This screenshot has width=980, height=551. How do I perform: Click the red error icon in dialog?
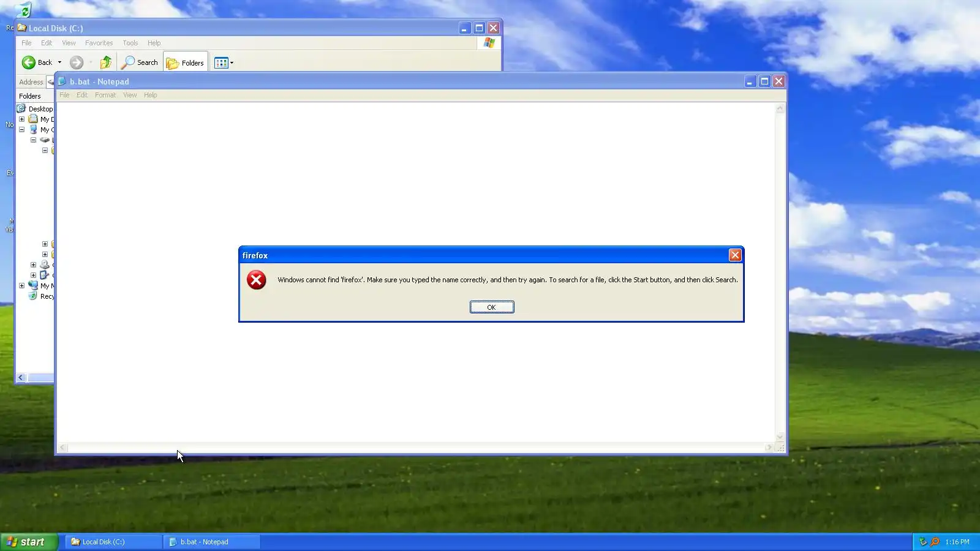[x=256, y=280]
